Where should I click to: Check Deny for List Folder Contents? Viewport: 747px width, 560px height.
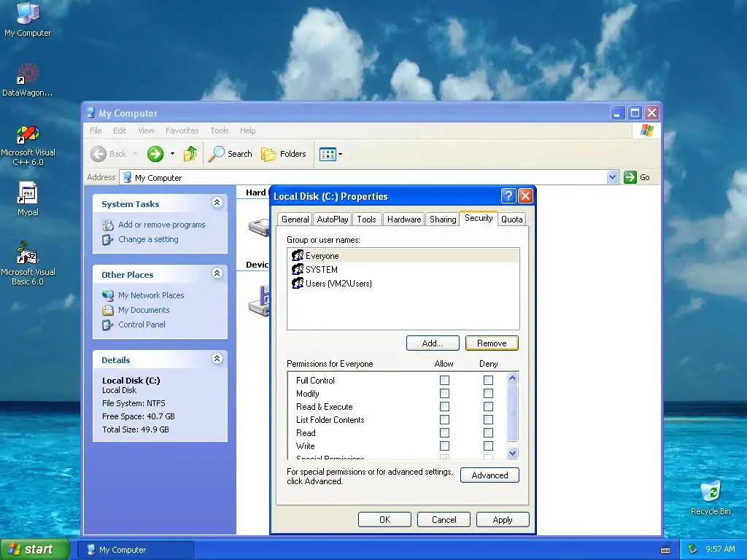pyautogui.click(x=488, y=419)
